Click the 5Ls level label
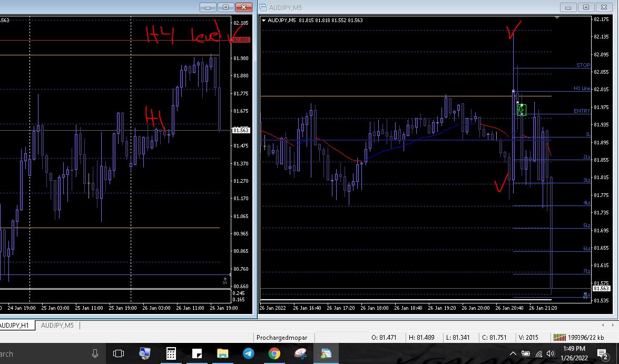This screenshot has width=619, height=364. click(x=587, y=225)
